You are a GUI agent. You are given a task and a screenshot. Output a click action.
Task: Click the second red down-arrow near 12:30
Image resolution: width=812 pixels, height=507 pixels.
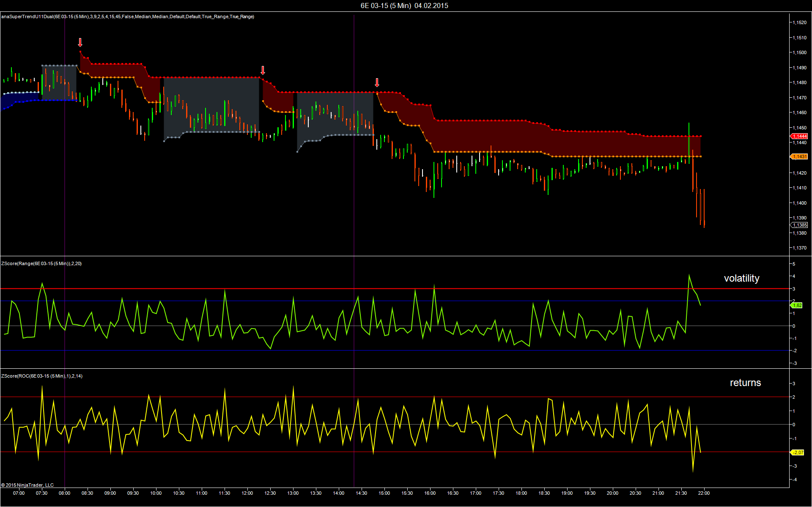(263, 70)
